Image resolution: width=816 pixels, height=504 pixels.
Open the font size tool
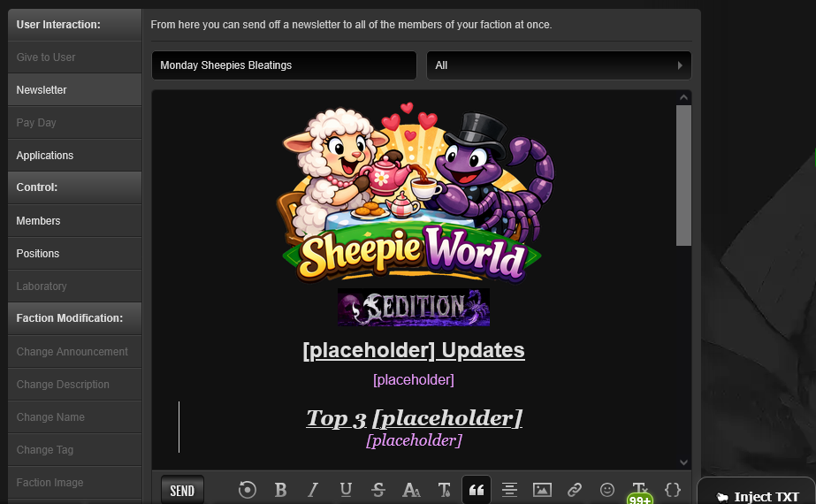(x=411, y=490)
